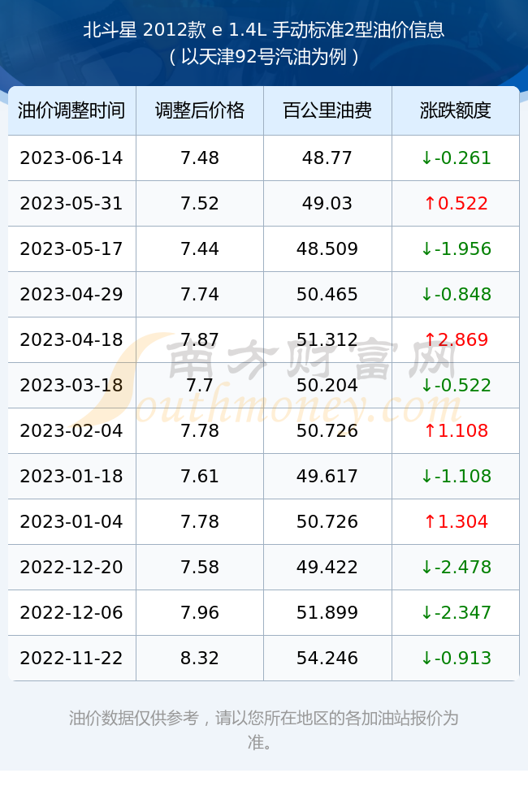Click the 百公里油费 column header

327,110
